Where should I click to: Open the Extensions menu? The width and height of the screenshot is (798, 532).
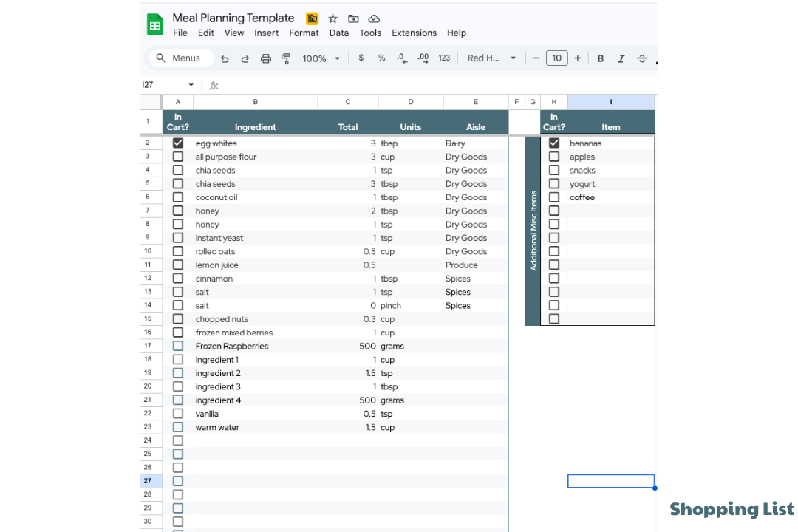415,33
